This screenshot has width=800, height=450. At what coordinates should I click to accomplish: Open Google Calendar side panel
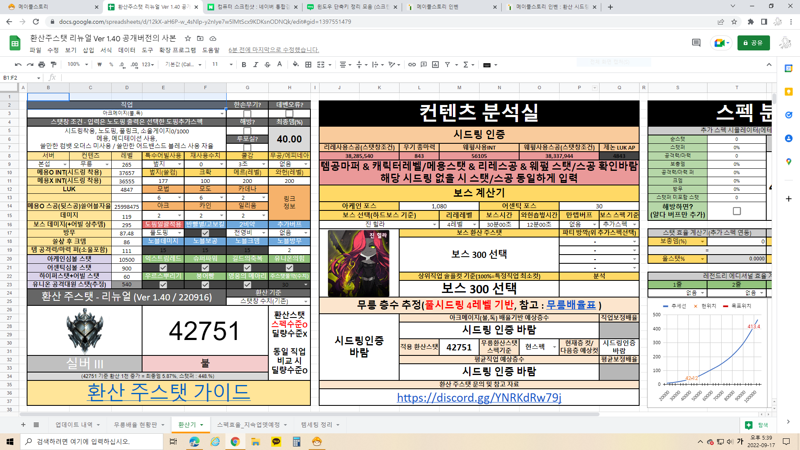point(788,68)
